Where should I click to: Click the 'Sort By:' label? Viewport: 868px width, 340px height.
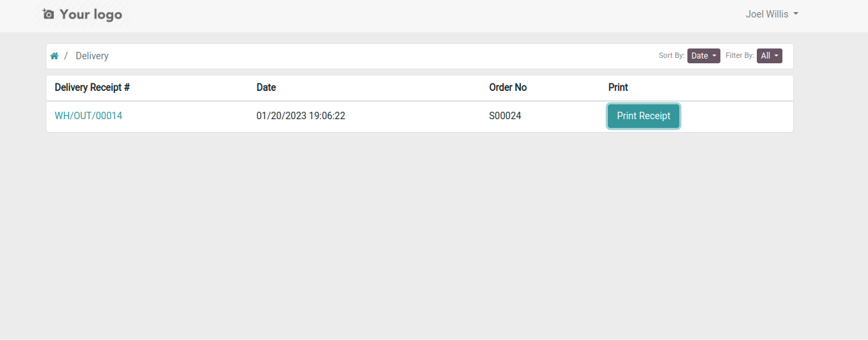[x=671, y=56]
